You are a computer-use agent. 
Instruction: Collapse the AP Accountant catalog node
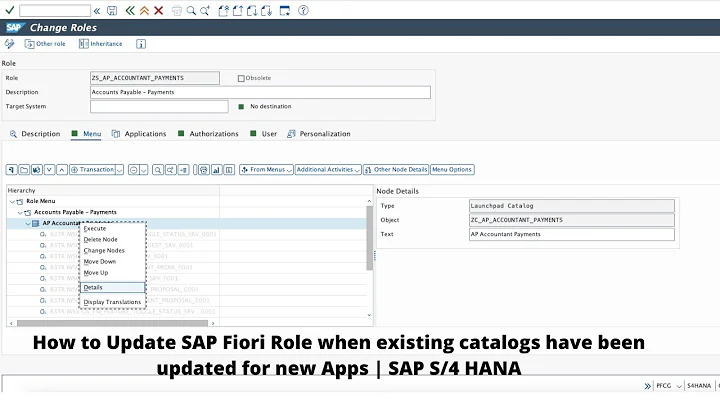tap(28, 224)
